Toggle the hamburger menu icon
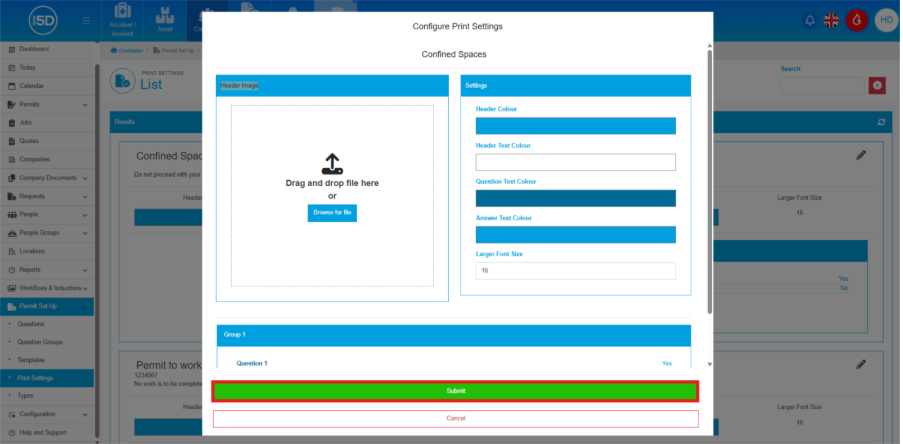Screen dimensions: 903x444 pyautogui.click(x=86, y=21)
